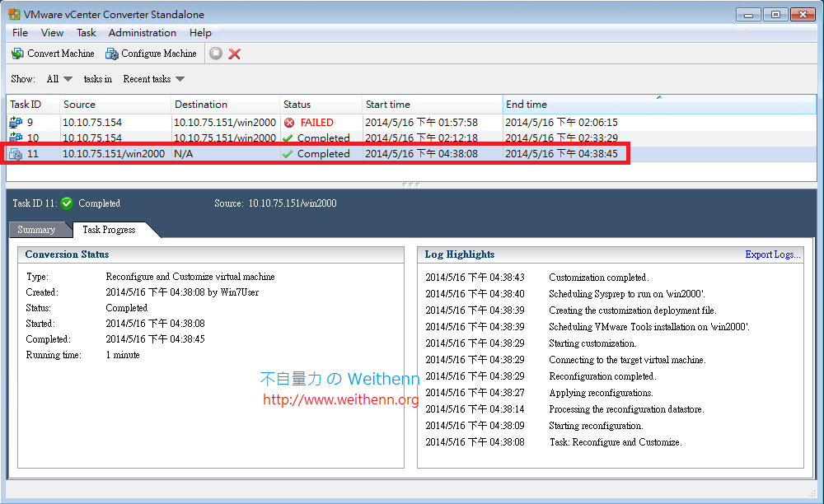
Task: Sort by Status column header
Action: (321, 105)
